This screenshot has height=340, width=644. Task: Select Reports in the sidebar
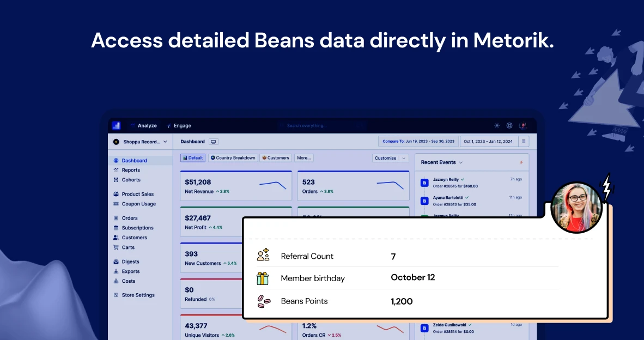coord(131,170)
